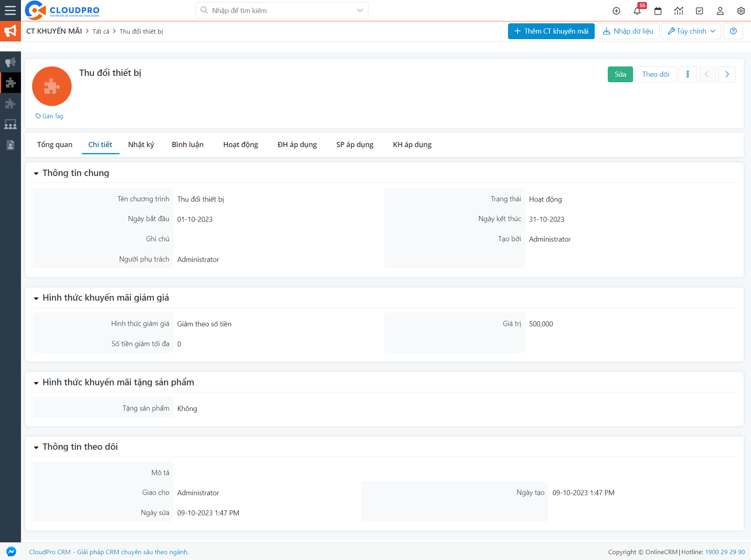The height and width of the screenshot is (560, 751).
Task: Expand the search box dropdown arrow
Action: [x=360, y=10]
